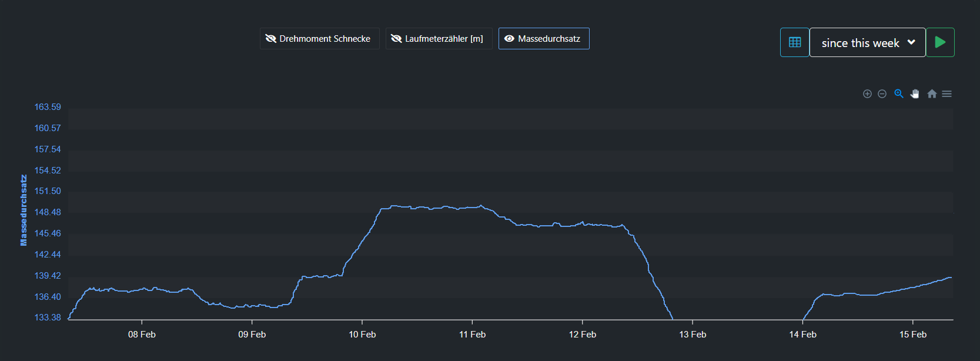Click the 13 Feb x-axis label

(693, 335)
